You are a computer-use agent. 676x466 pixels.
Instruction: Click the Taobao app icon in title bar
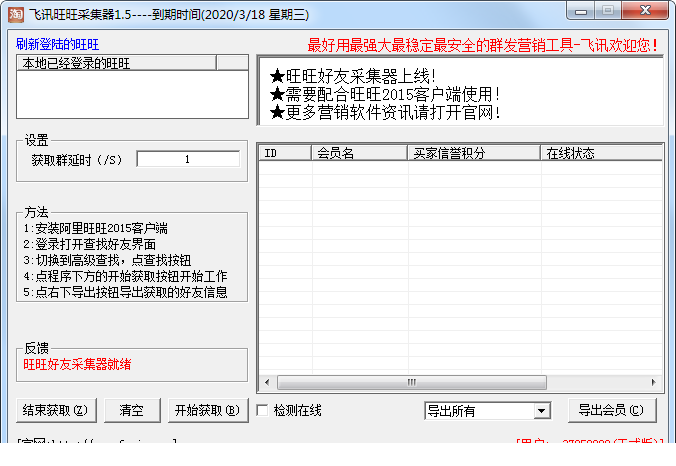pos(16,15)
